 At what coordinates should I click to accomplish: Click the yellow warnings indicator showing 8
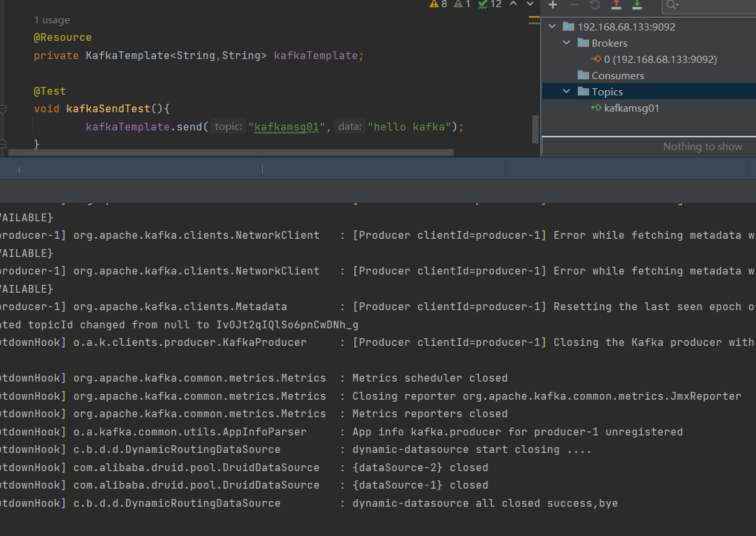[438, 4]
